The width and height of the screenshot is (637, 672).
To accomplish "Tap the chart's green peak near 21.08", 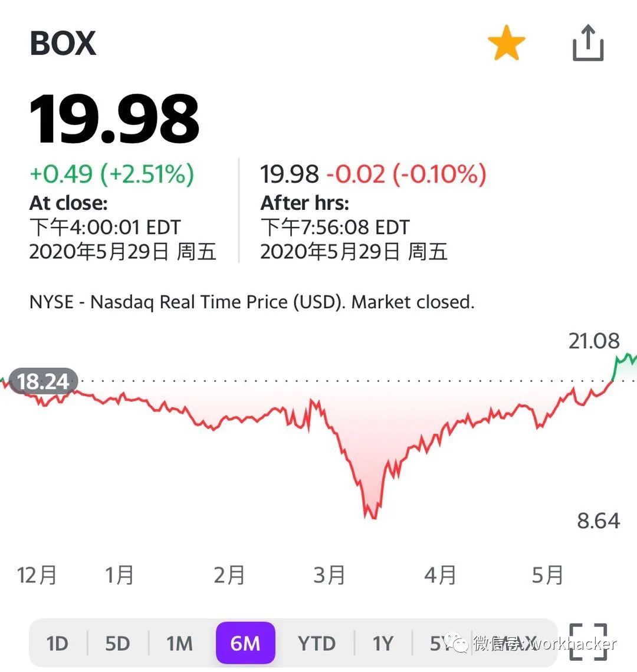I will click(x=627, y=357).
